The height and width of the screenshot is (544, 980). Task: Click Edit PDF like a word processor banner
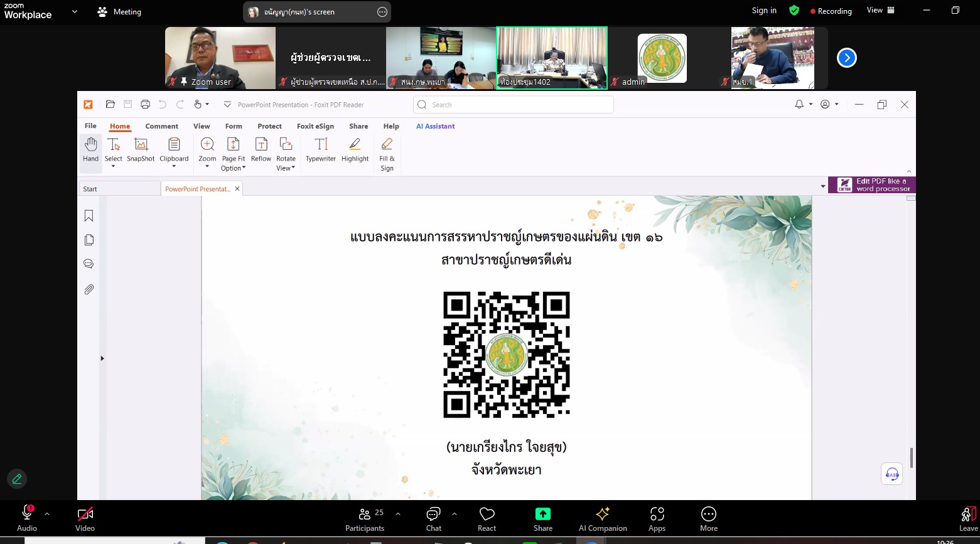tap(872, 184)
